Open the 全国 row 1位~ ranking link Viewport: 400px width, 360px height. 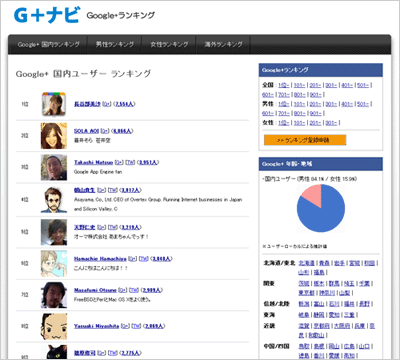pyautogui.click(x=284, y=85)
